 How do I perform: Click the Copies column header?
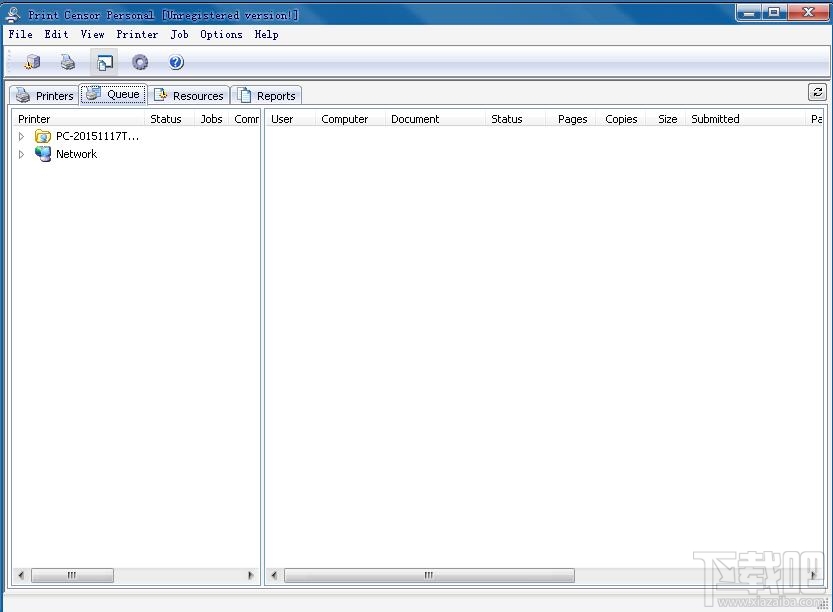tap(620, 119)
